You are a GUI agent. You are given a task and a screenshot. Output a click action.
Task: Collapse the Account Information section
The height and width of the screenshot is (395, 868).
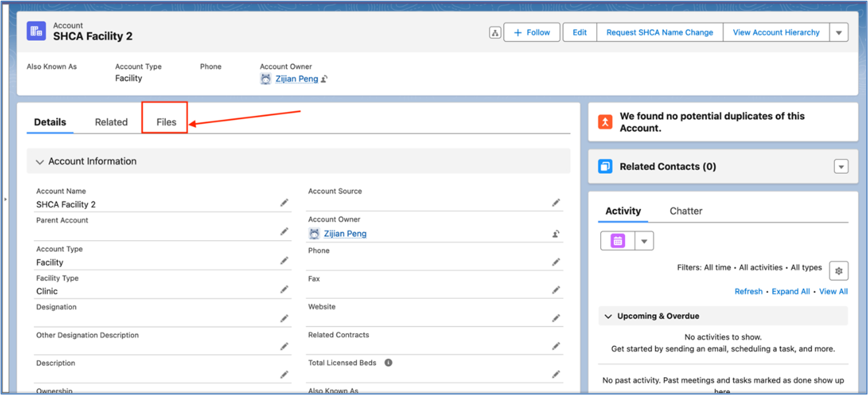point(40,161)
